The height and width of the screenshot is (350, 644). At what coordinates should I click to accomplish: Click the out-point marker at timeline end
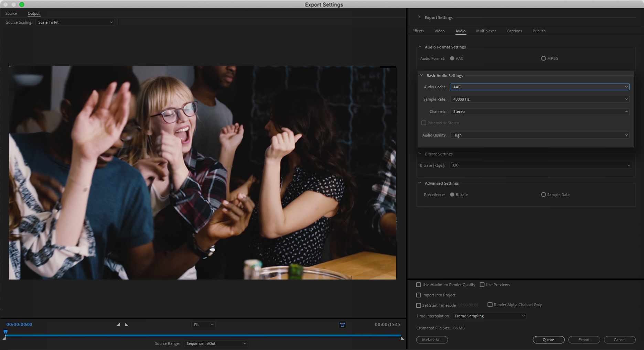click(x=402, y=339)
